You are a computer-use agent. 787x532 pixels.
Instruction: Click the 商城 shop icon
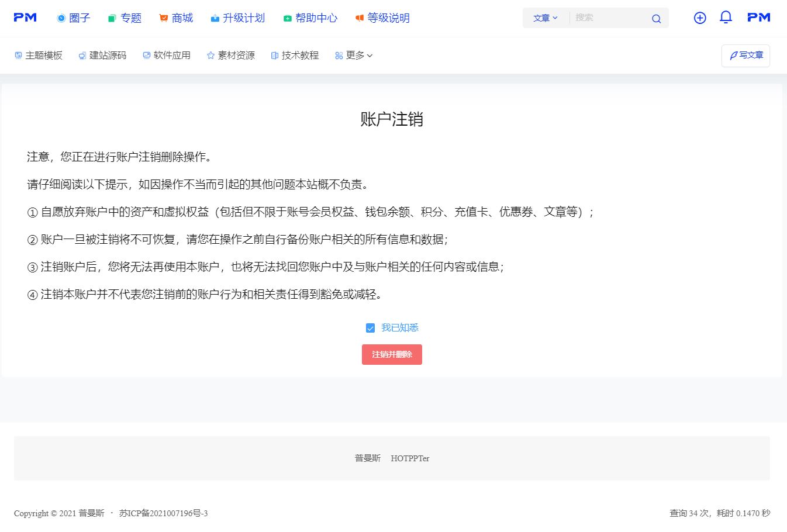click(164, 18)
